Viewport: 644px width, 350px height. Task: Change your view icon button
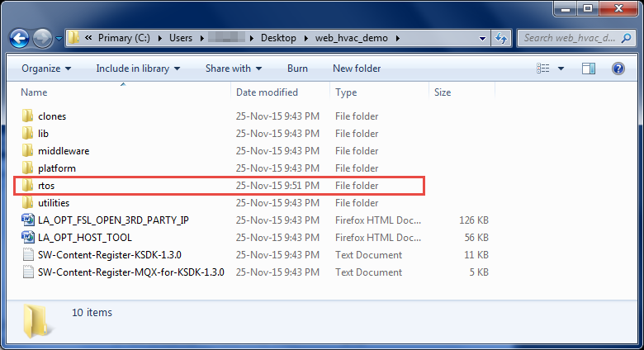point(543,69)
